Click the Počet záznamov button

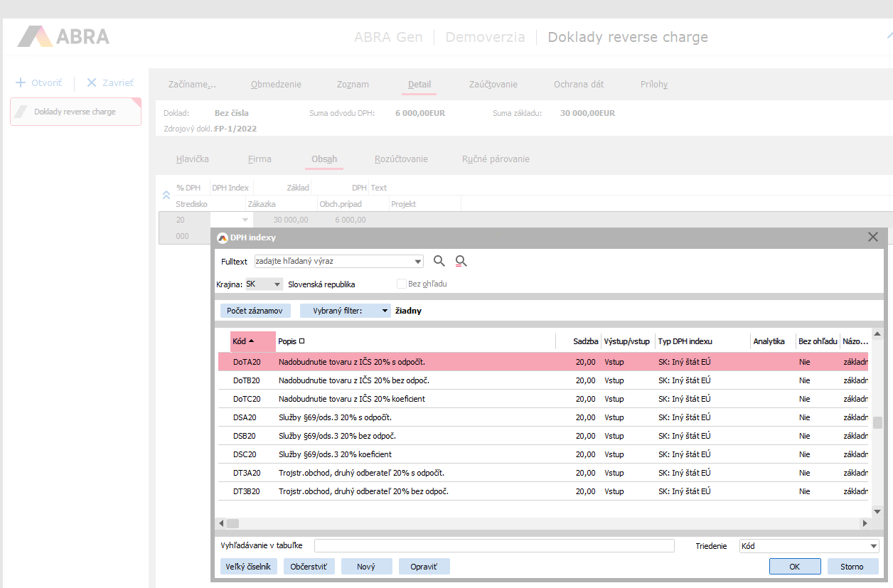pos(255,311)
